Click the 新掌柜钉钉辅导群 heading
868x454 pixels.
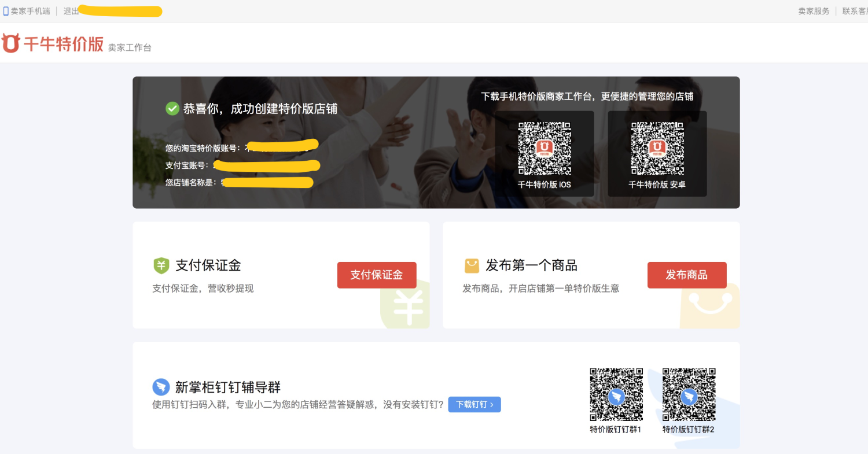coord(228,387)
